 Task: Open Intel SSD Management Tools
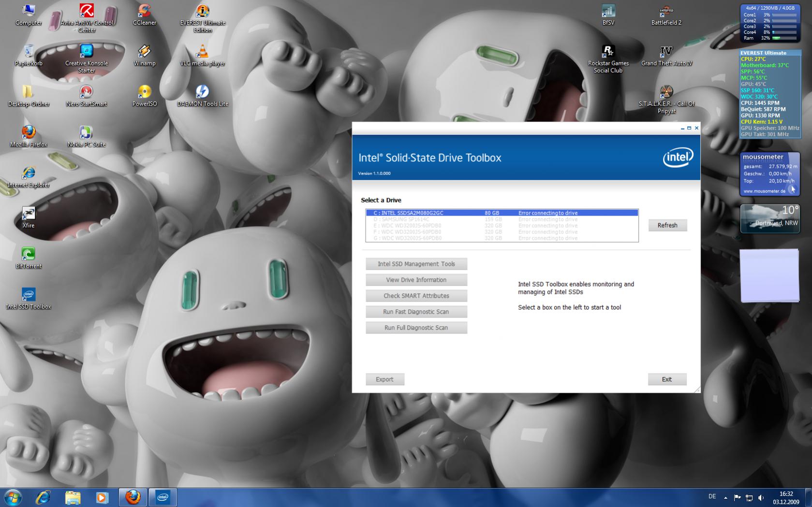point(416,264)
